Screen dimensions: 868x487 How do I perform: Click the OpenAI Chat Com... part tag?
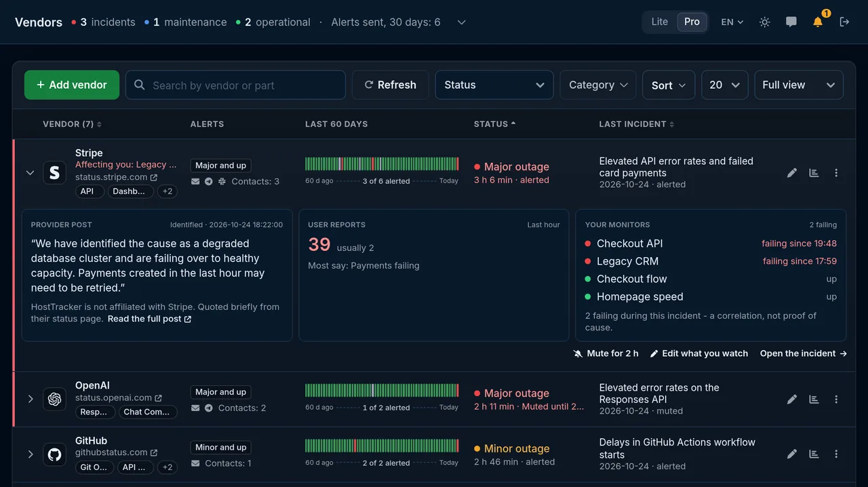tap(149, 412)
